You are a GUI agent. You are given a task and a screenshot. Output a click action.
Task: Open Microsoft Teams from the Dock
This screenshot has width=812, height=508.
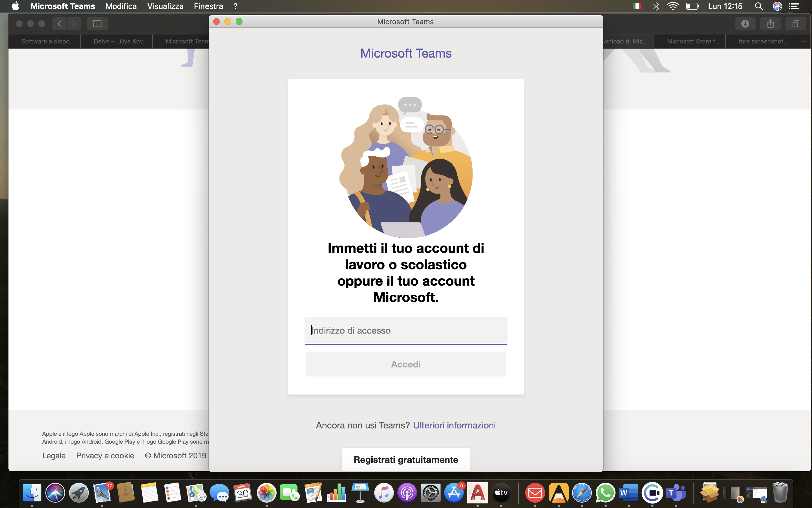(x=676, y=492)
